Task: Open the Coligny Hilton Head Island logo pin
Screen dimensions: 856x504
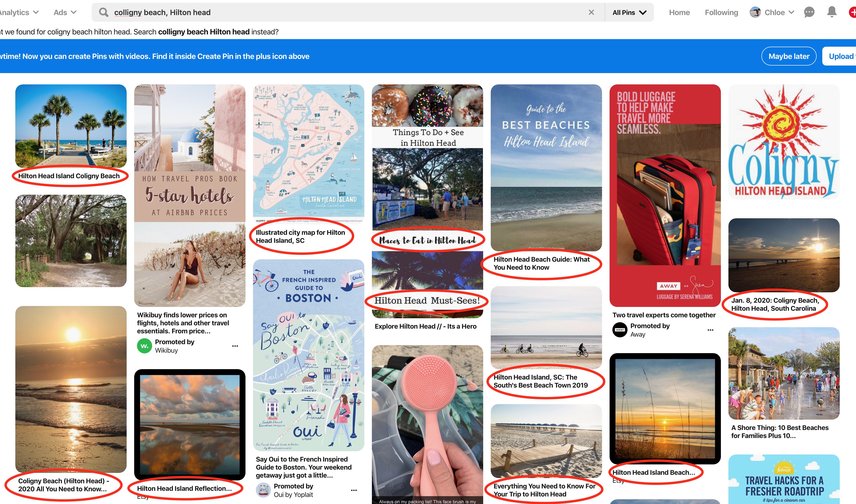Action: pos(784,142)
